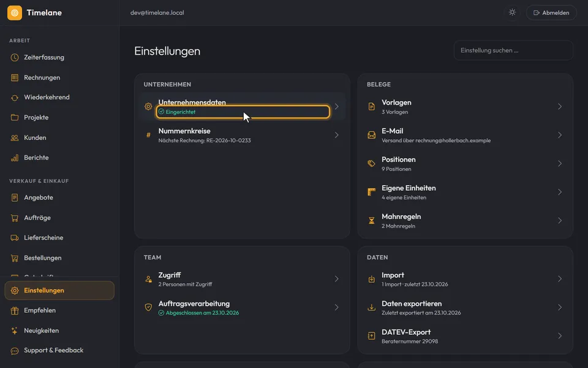
Task: Click the Unternehmensdaten gear icon
Action: click(148, 107)
